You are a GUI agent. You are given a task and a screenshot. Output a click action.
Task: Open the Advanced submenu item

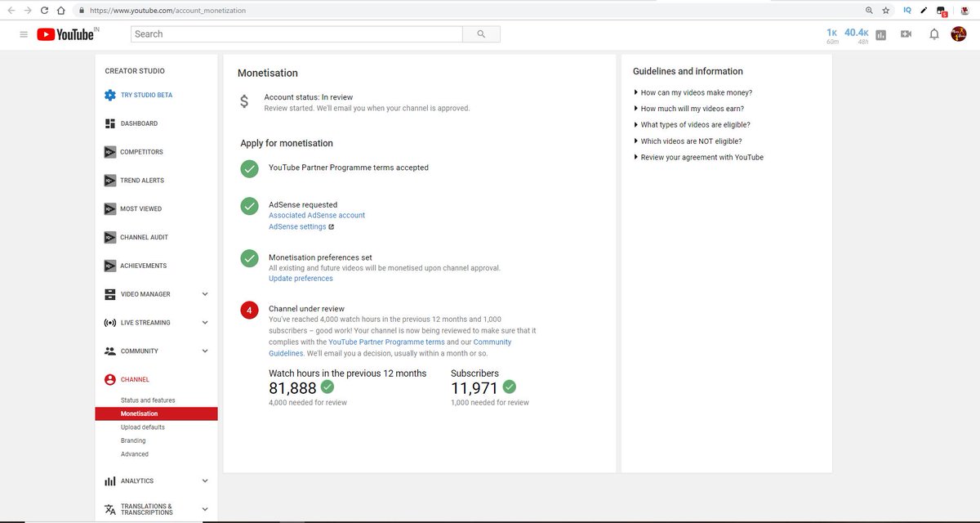[135, 454]
